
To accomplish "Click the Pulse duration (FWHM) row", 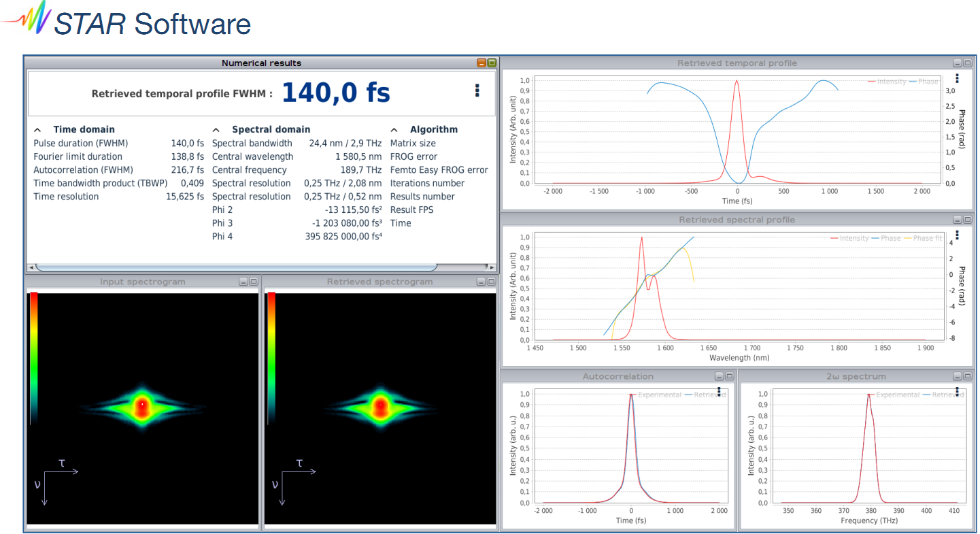I will tap(118, 144).
